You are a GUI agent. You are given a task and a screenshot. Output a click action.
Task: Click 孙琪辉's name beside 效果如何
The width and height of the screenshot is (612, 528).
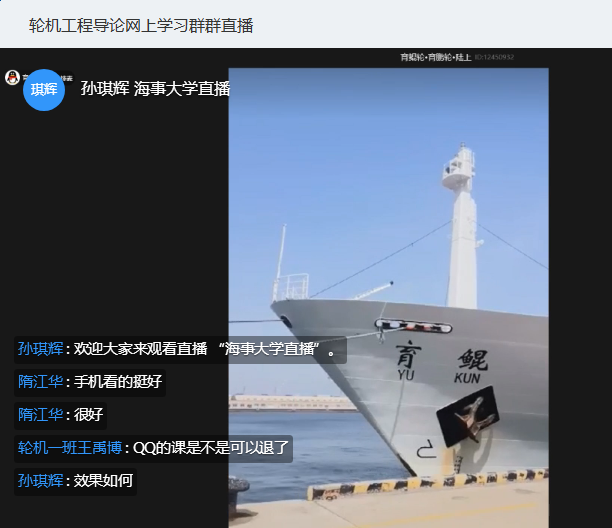point(40,480)
